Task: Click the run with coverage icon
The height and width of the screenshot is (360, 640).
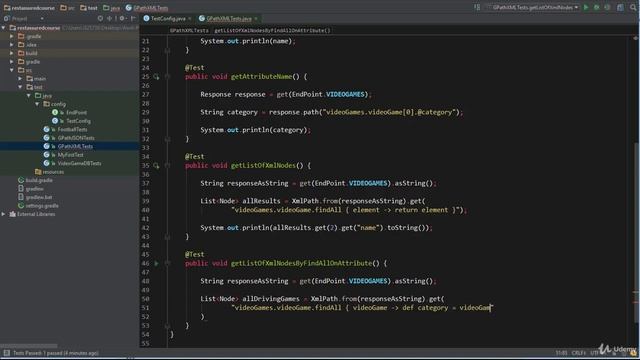Action: (607, 7)
